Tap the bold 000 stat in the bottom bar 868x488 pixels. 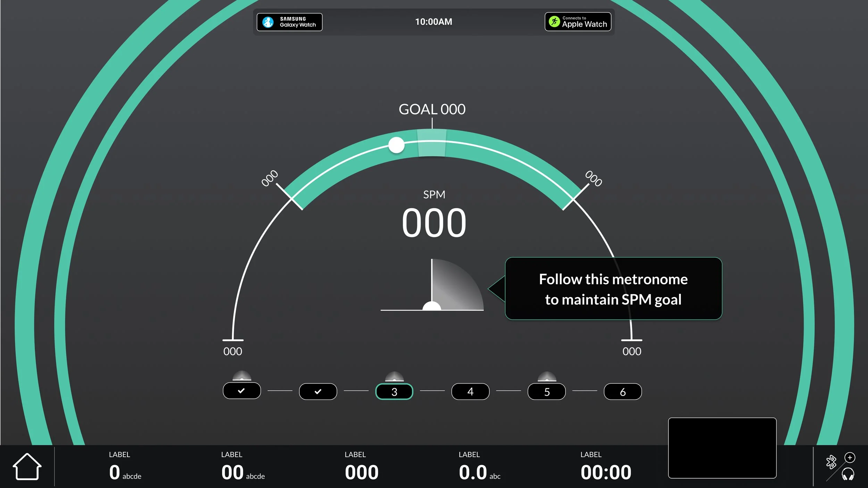coord(361,472)
